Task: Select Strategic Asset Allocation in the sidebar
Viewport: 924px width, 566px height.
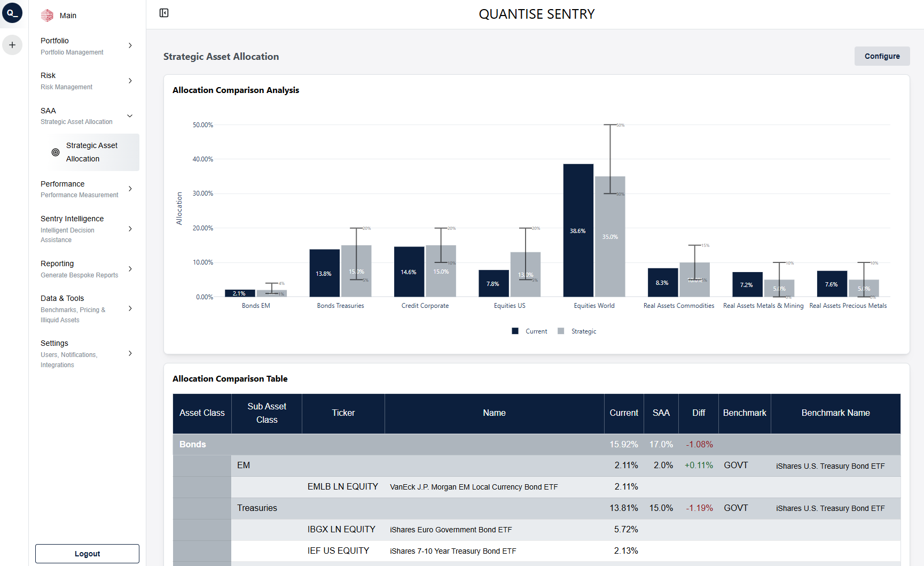Action: click(92, 152)
